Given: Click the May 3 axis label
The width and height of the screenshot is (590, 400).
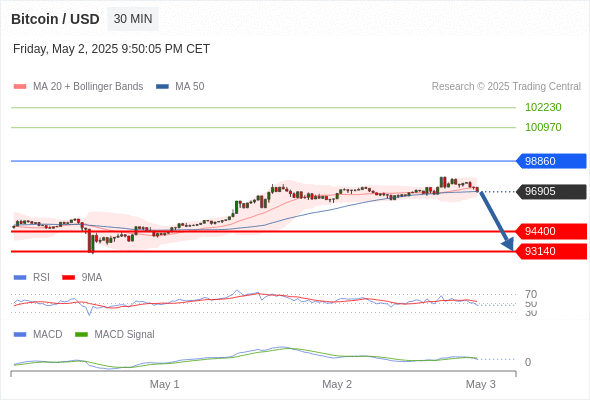Looking at the screenshot, I should (481, 384).
